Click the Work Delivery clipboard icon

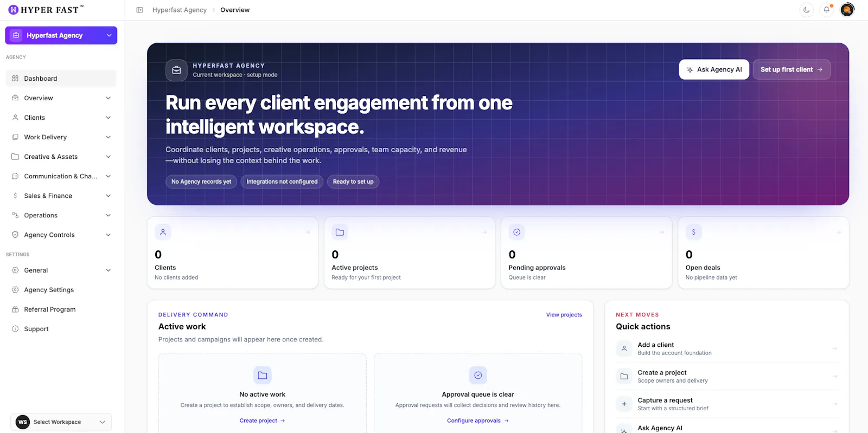coord(15,137)
